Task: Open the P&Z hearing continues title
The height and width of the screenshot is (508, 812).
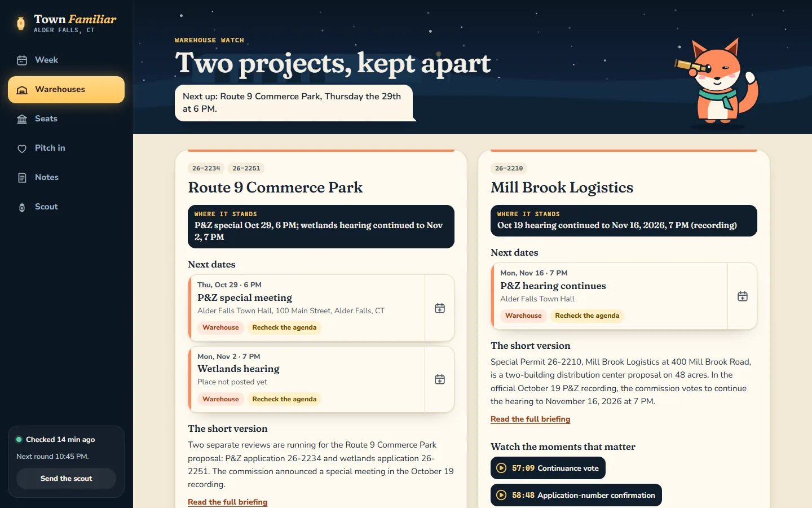Action: [x=553, y=286]
